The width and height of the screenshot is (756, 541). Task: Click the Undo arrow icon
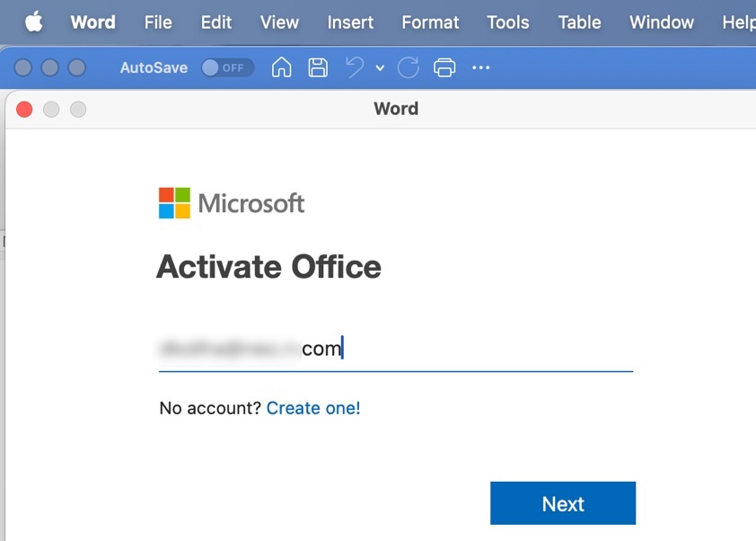pyautogui.click(x=355, y=67)
